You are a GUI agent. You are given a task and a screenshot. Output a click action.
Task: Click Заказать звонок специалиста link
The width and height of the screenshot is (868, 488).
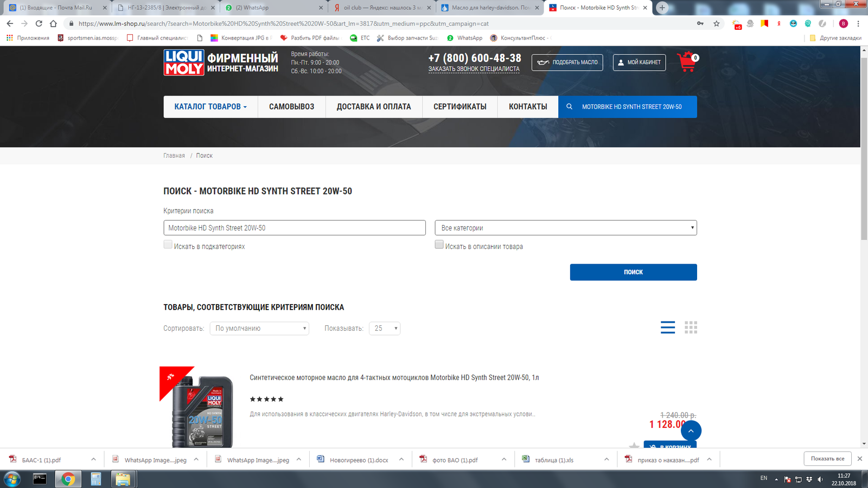tap(474, 69)
